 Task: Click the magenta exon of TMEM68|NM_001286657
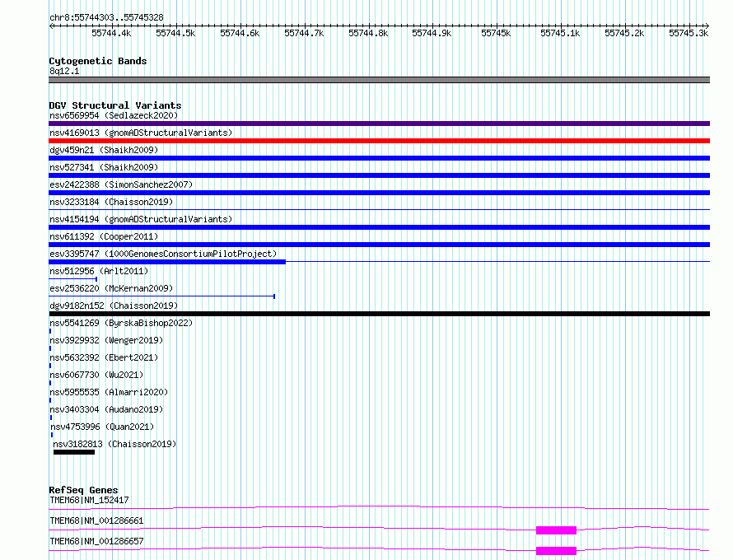[556, 551]
